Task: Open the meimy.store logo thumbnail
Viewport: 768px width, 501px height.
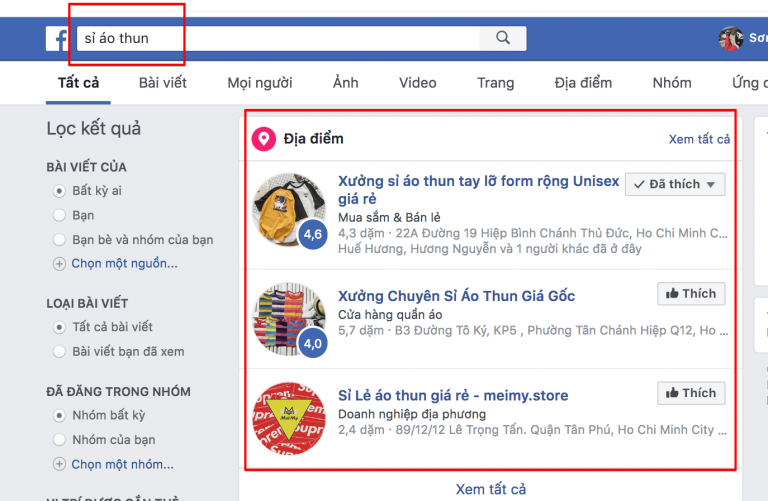Action: (x=288, y=418)
